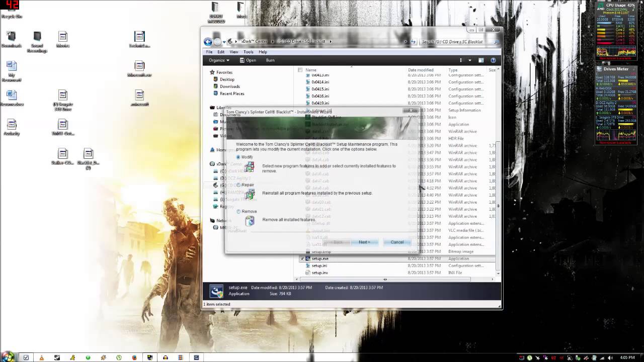Open the View menu in Explorer
The width and height of the screenshot is (644, 362).
pos(234,52)
